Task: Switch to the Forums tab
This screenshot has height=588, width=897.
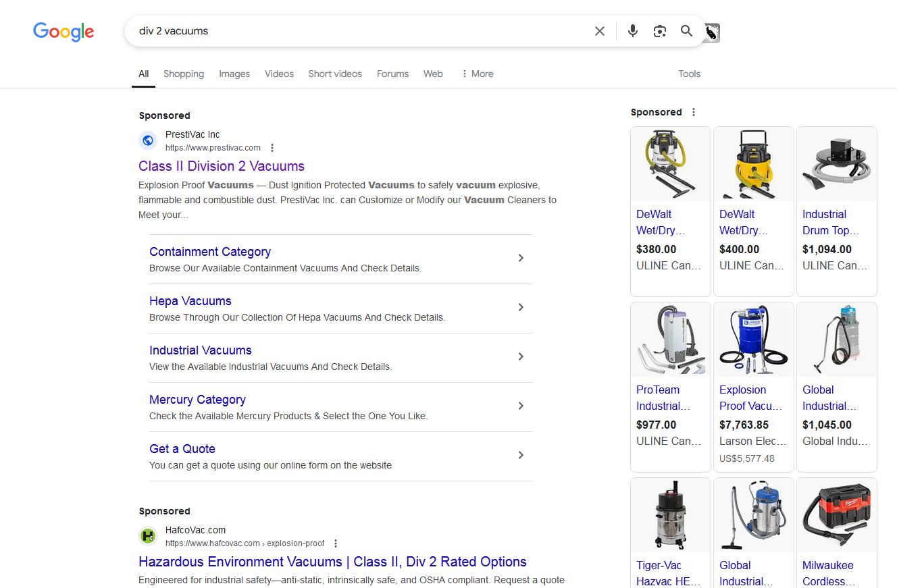Action: pyautogui.click(x=392, y=74)
